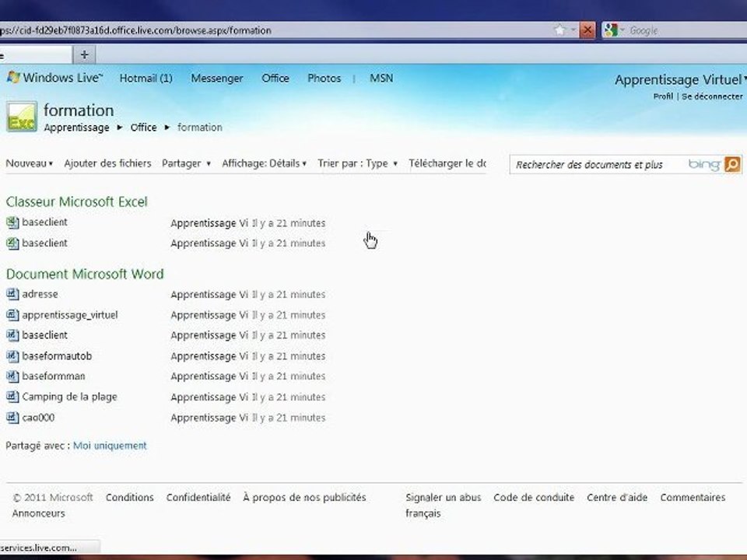Screen dimensions: 747x560
Task: Click the formation page title
Action: (x=79, y=110)
